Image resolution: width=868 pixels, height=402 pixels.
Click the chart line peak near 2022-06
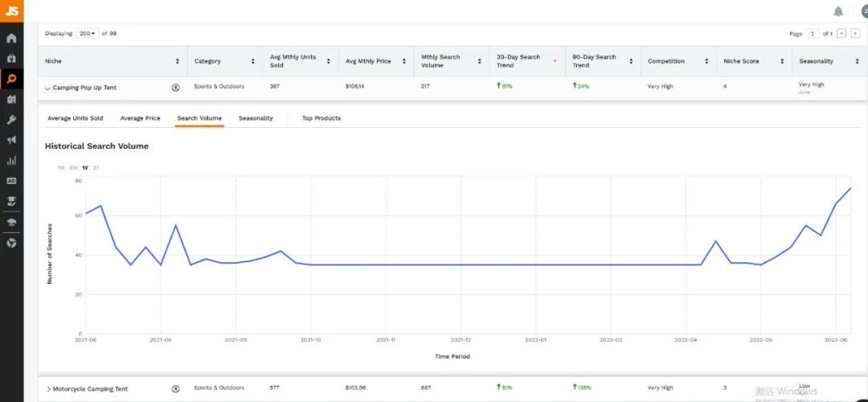pos(850,188)
